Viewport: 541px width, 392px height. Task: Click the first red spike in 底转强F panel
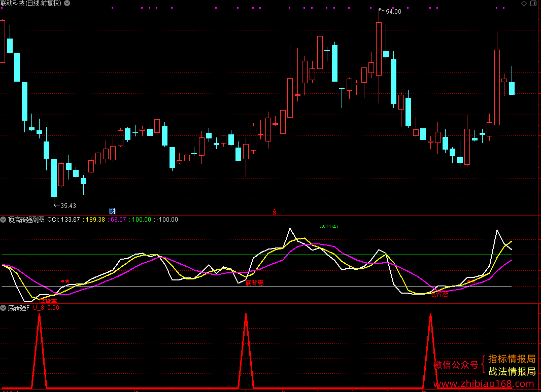click(x=40, y=351)
